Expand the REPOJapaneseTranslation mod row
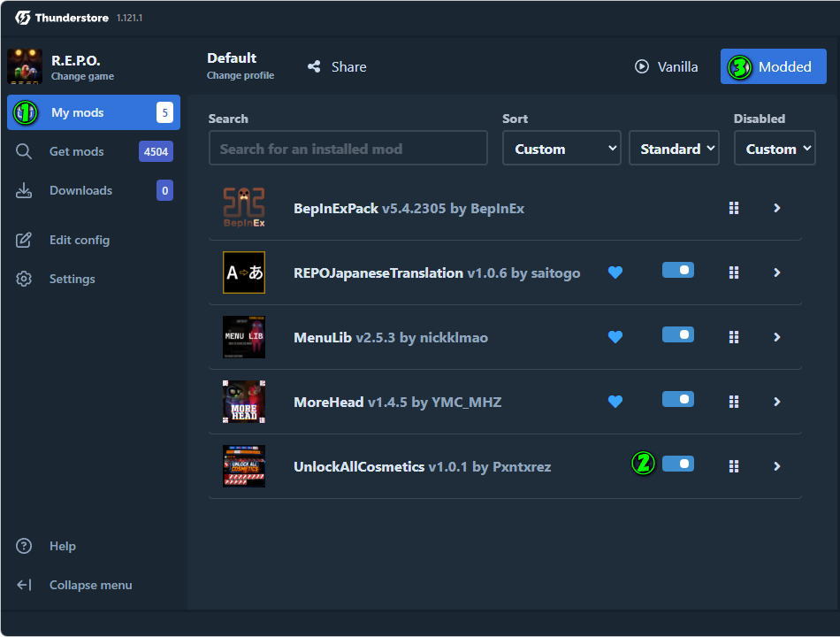This screenshot has height=637, width=840. (x=777, y=272)
